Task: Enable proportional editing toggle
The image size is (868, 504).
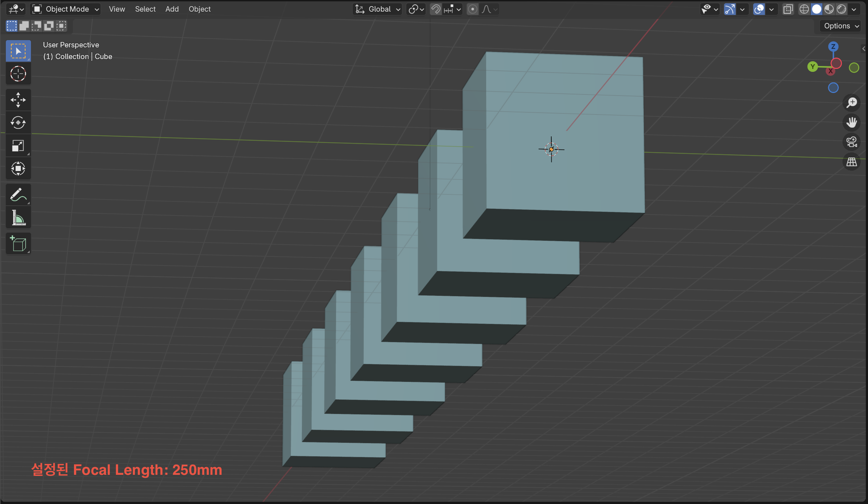Action: point(472,9)
